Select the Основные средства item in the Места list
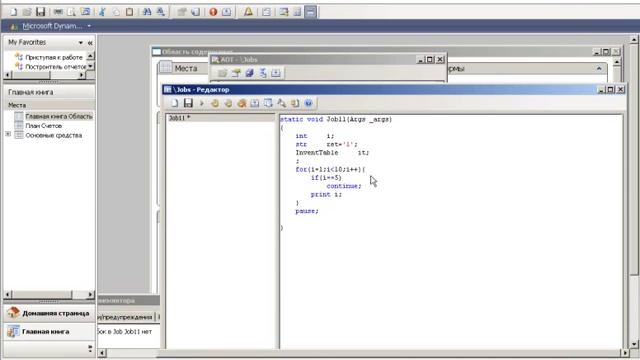Screen dimensions: 640x360 tap(54, 135)
